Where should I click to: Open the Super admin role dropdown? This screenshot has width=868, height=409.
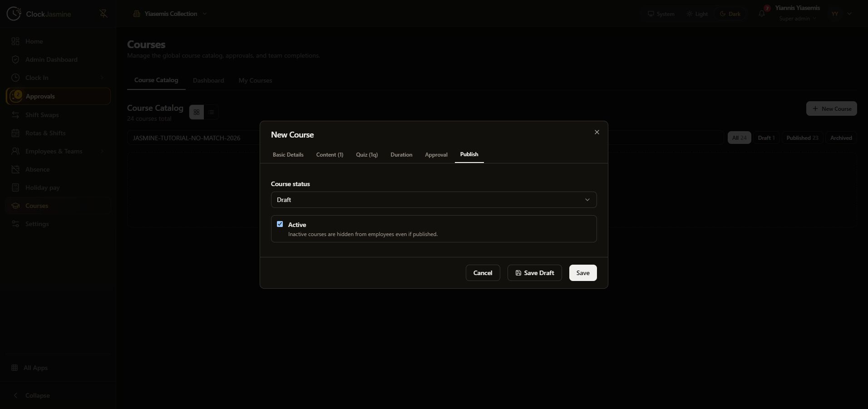click(x=798, y=19)
